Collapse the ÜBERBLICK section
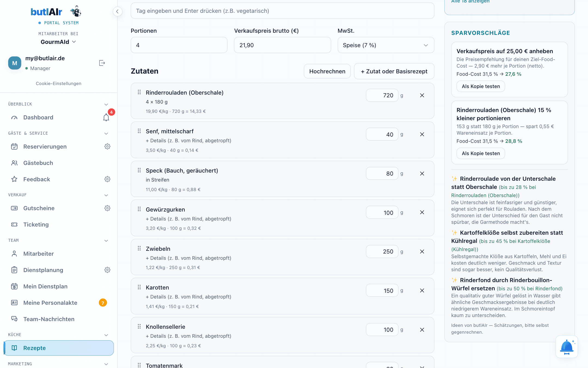The height and width of the screenshot is (368, 588). pyautogui.click(x=106, y=104)
